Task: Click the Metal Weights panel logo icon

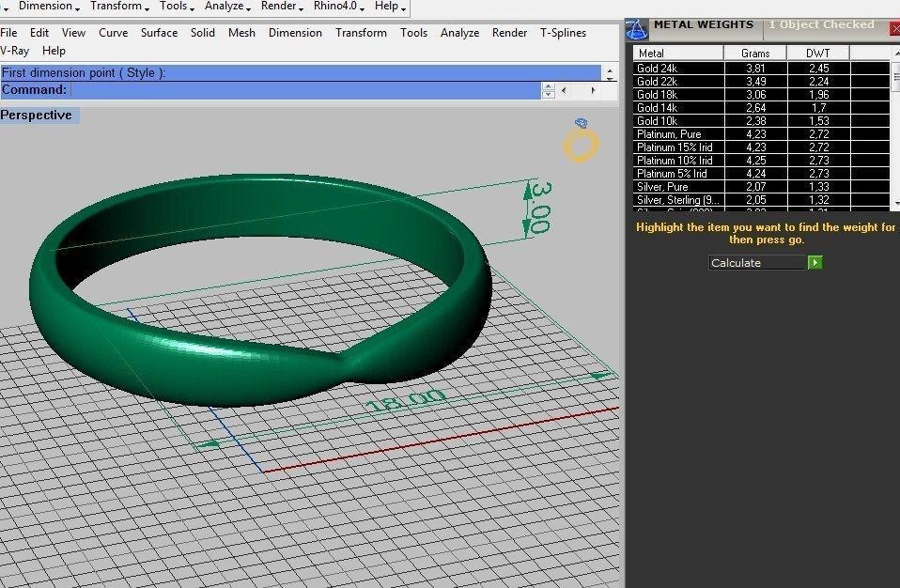Action: [x=636, y=29]
